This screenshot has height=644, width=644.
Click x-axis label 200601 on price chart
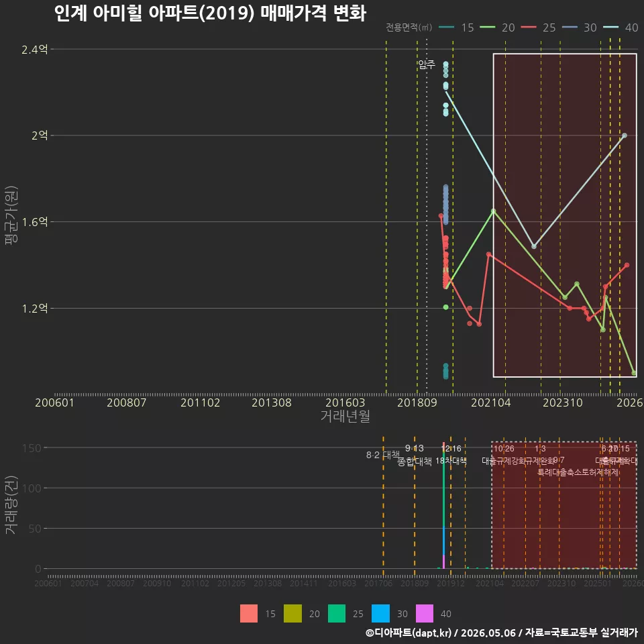pyautogui.click(x=54, y=402)
